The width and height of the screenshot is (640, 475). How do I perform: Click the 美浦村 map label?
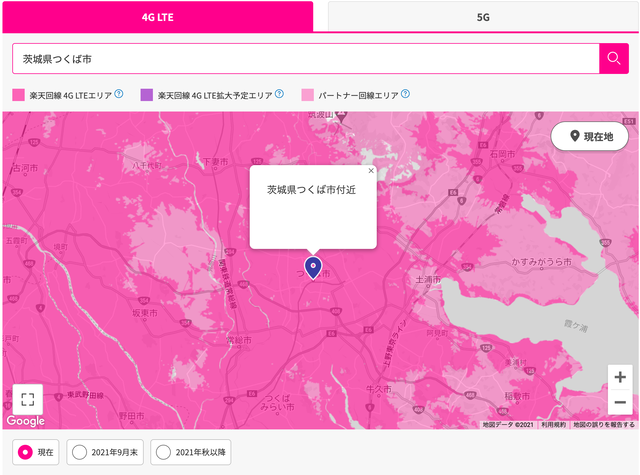tap(515, 362)
